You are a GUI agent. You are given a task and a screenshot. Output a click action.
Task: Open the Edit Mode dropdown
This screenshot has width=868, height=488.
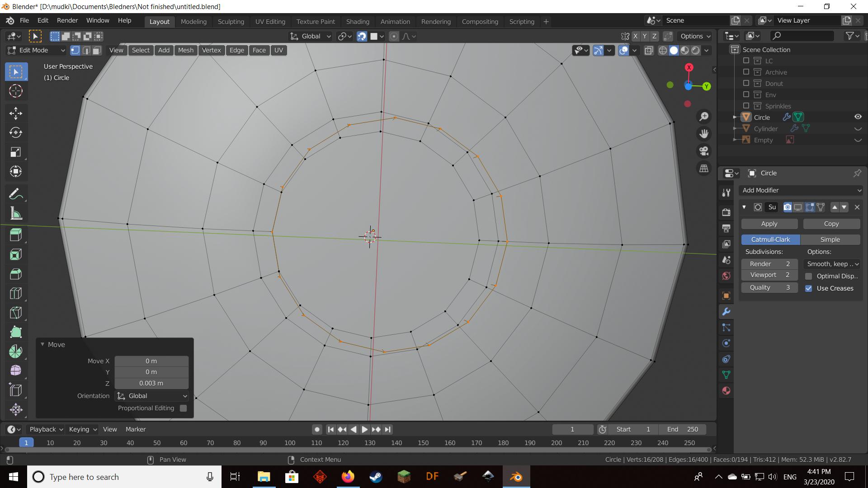tap(36, 50)
